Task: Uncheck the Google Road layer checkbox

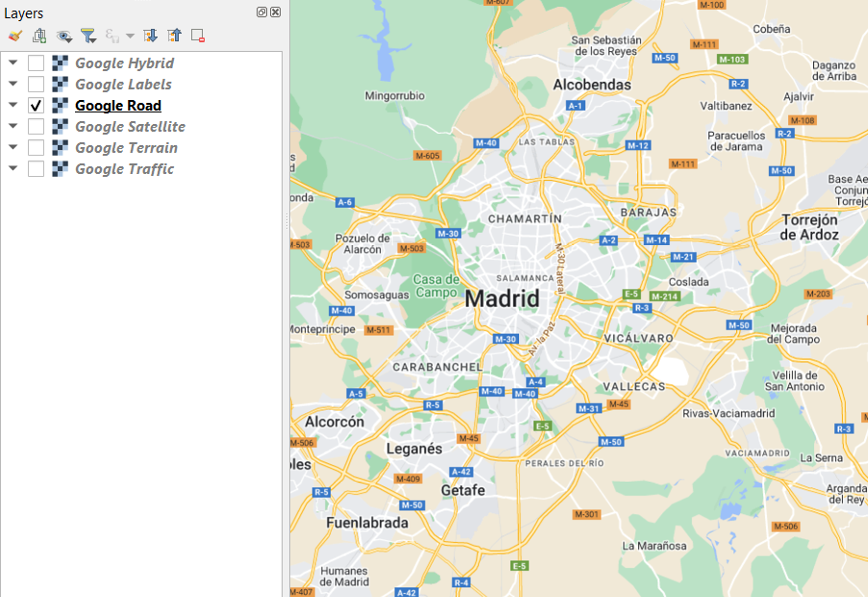Action: point(36,105)
